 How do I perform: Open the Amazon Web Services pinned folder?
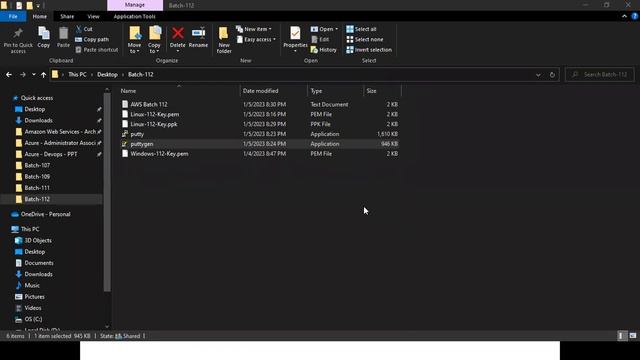tap(60, 132)
